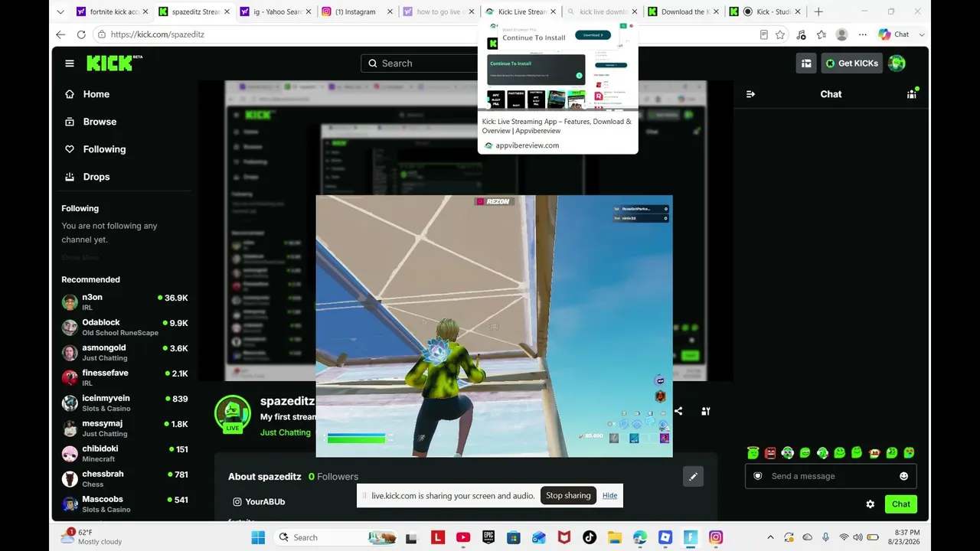Open Following in the Kick sidebar

click(104, 149)
